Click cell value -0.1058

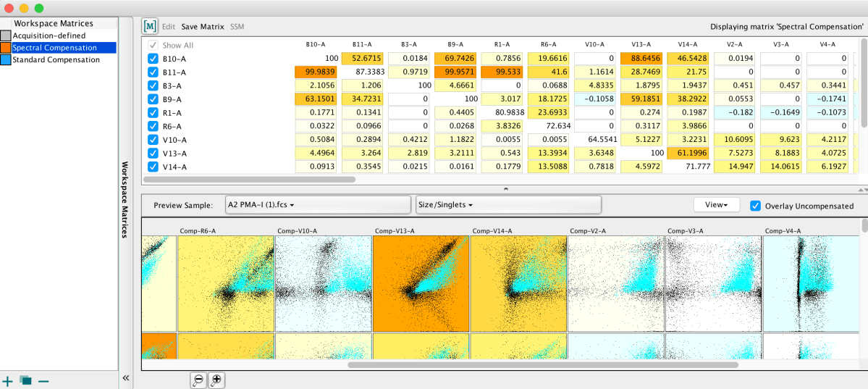tap(594, 99)
